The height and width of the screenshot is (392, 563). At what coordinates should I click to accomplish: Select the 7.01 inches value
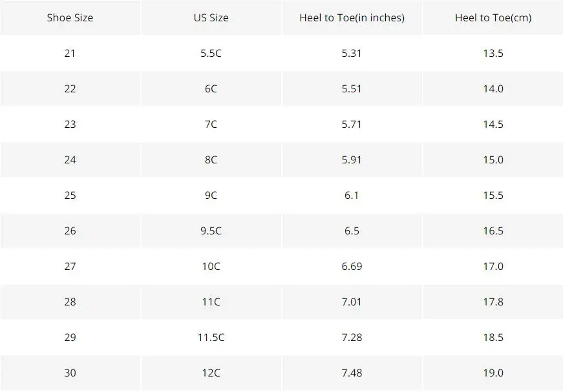352,302
